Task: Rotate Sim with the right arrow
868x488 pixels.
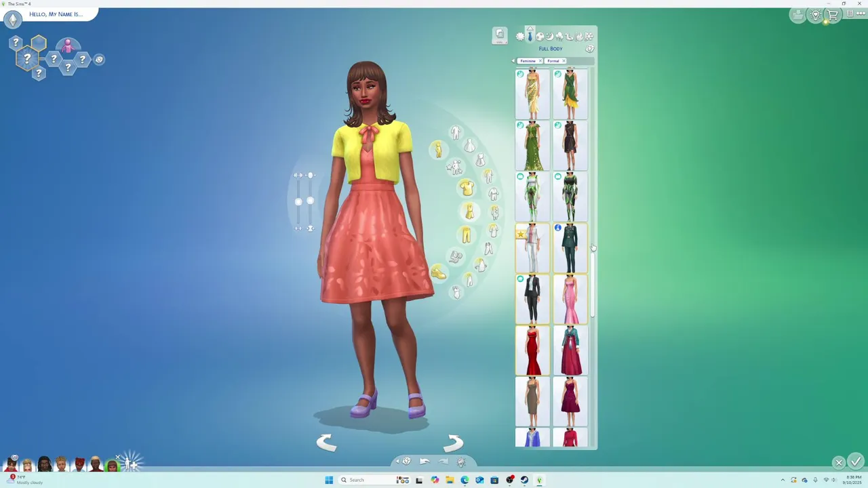Action: point(453,443)
